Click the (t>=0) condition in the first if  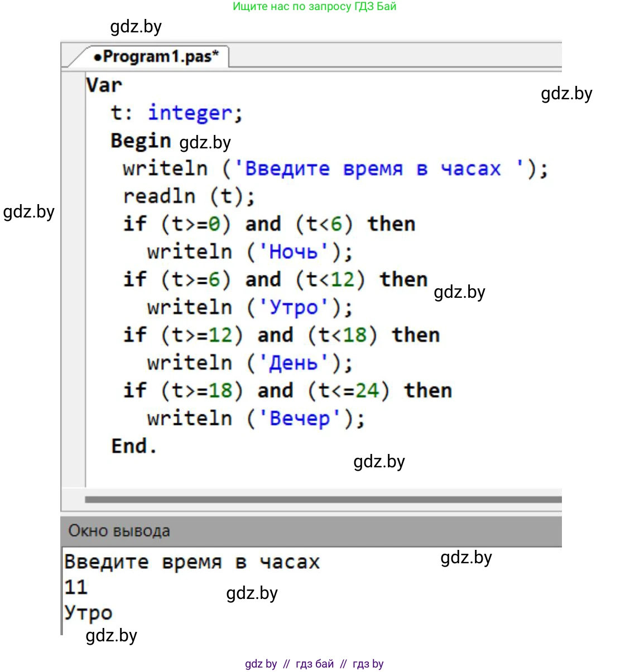click(195, 224)
